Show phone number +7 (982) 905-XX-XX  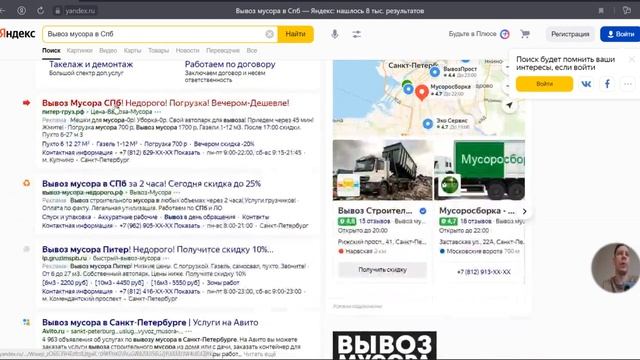point(160,226)
